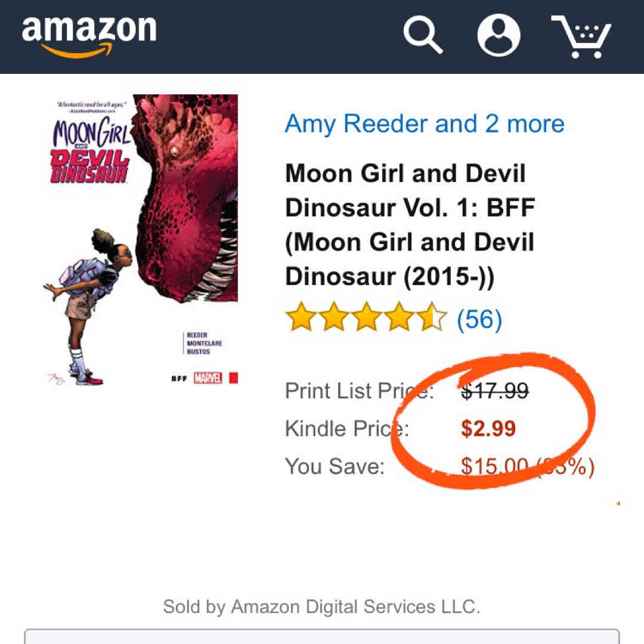Select the $2.99 Kindle price
The height and width of the screenshot is (644, 644).
(488, 429)
